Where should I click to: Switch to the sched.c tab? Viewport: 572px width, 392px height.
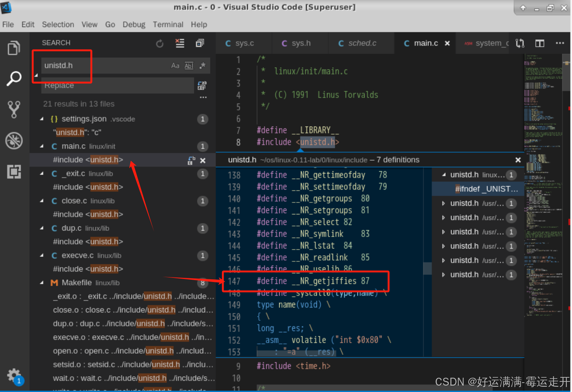pos(361,43)
